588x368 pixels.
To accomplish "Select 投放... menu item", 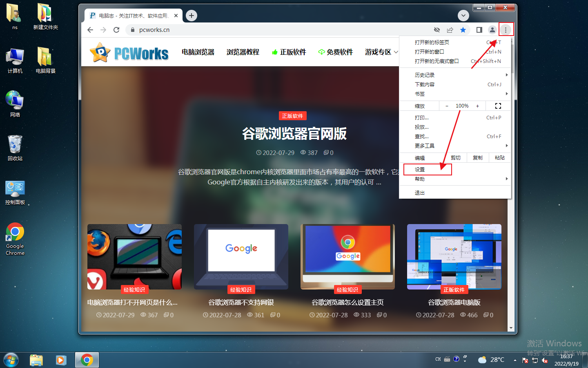I will [x=455, y=127].
